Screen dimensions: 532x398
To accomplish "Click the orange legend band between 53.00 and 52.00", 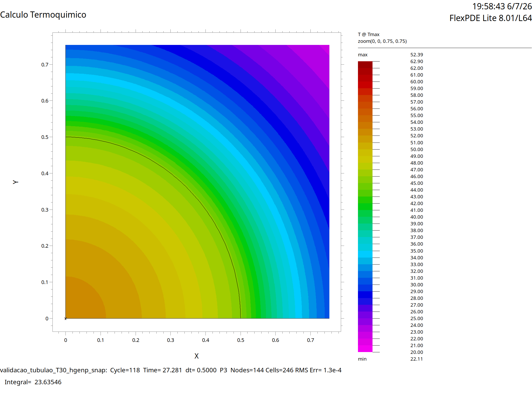I will 365,132.
